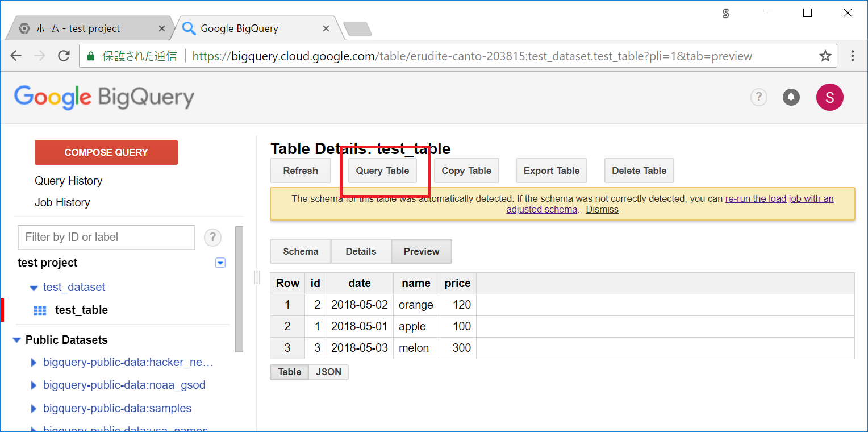Click the 'date' column header
868x432 pixels.
360,283
